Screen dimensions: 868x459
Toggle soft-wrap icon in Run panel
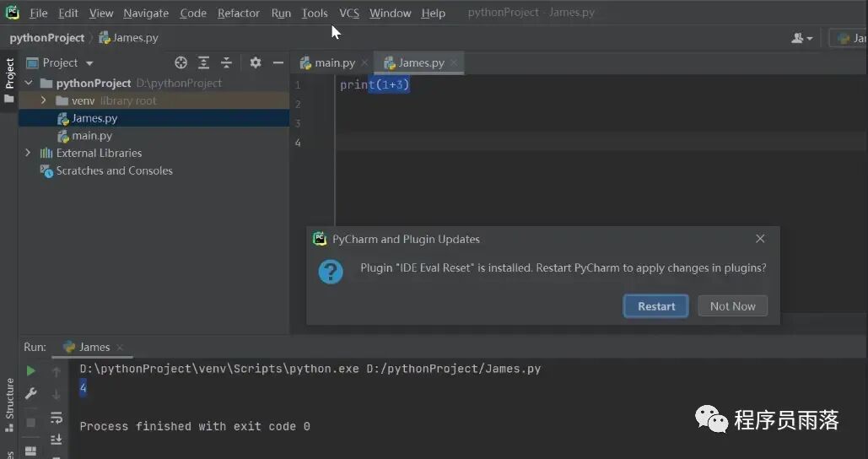tap(56, 418)
